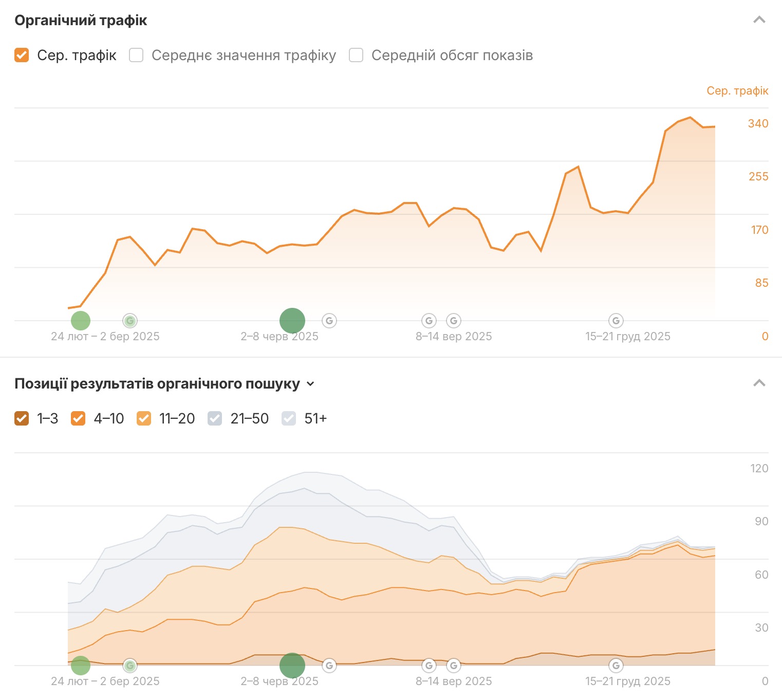This screenshot has height=700, width=782.
Task: Click the Google icon near 15–21 груд in positions chart
Action: (616, 666)
